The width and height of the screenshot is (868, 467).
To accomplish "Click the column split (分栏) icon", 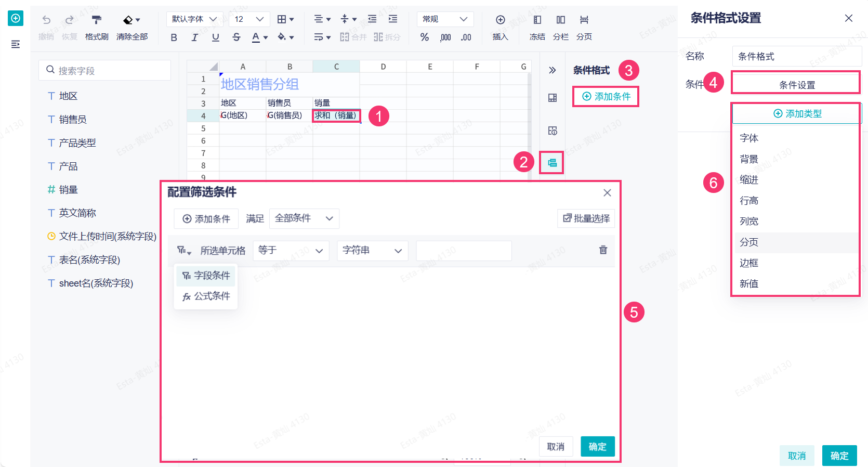I will pos(561,20).
